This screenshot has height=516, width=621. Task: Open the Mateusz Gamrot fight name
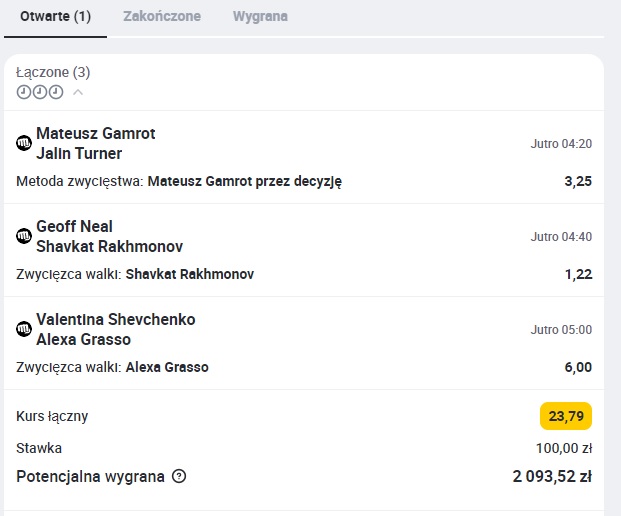pyautogui.click(x=96, y=133)
